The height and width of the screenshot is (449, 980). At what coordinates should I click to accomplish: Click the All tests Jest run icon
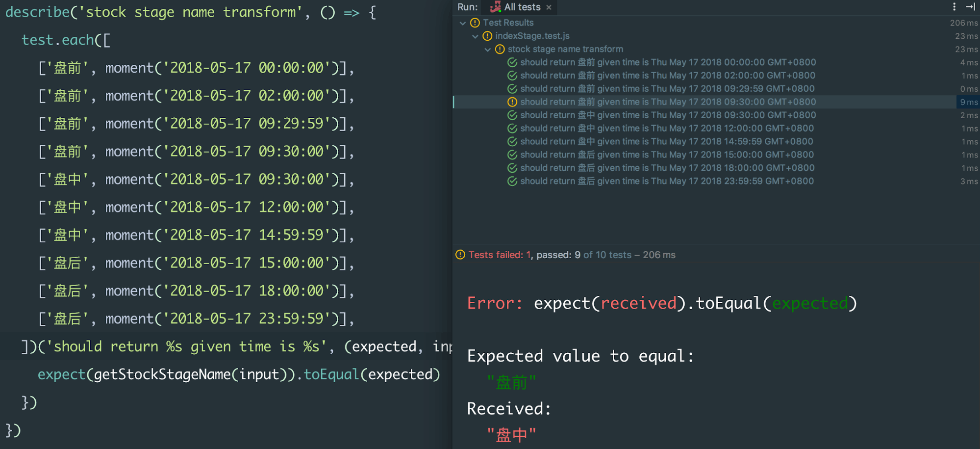pos(496,7)
